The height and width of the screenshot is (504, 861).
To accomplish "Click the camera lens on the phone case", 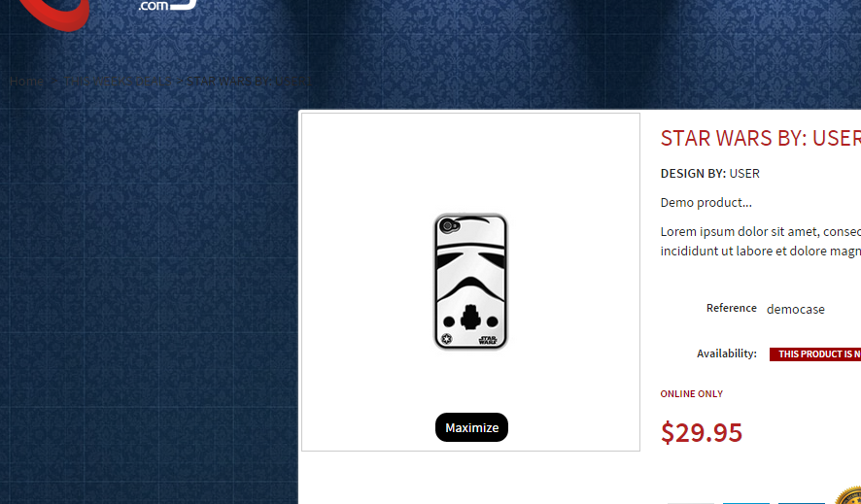I will coord(448,225).
